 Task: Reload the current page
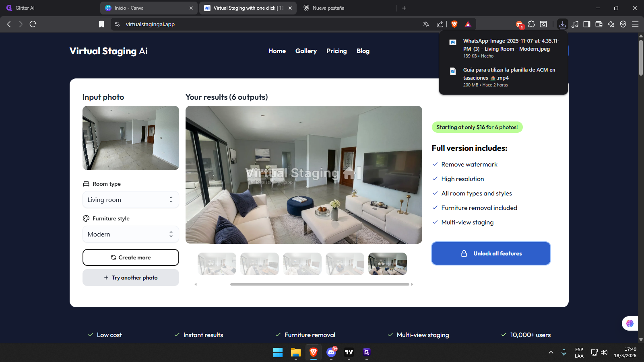click(x=33, y=24)
